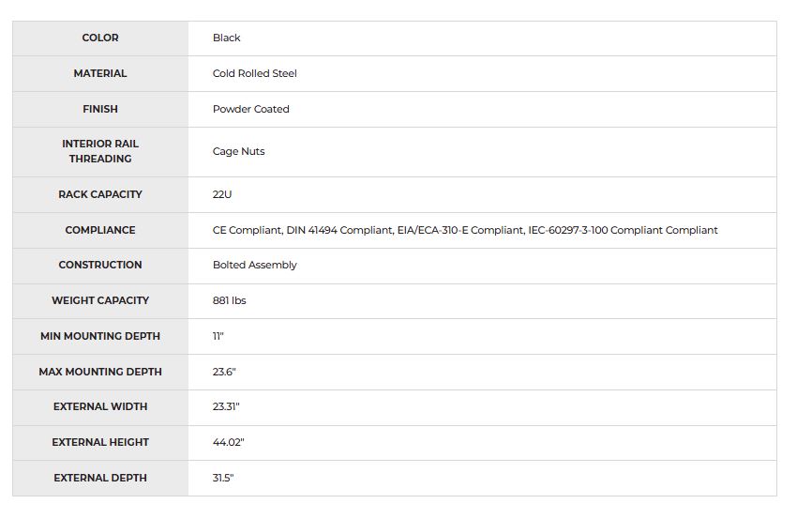Image resolution: width=812 pixels, height=519 pixels.
Task: Select the 44.02" external height value
Action: (x=229, y=442)
